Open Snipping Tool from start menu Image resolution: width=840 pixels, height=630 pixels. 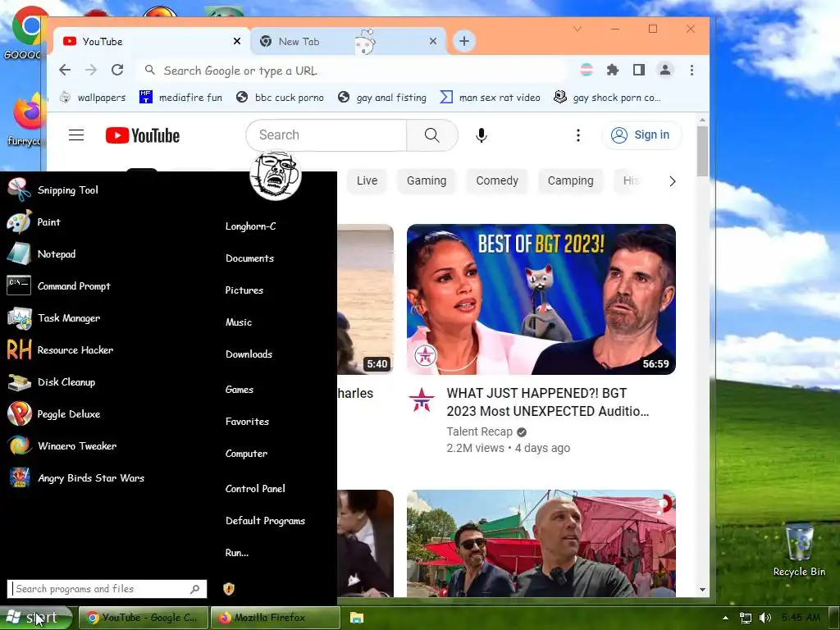[x=52, y=190]
